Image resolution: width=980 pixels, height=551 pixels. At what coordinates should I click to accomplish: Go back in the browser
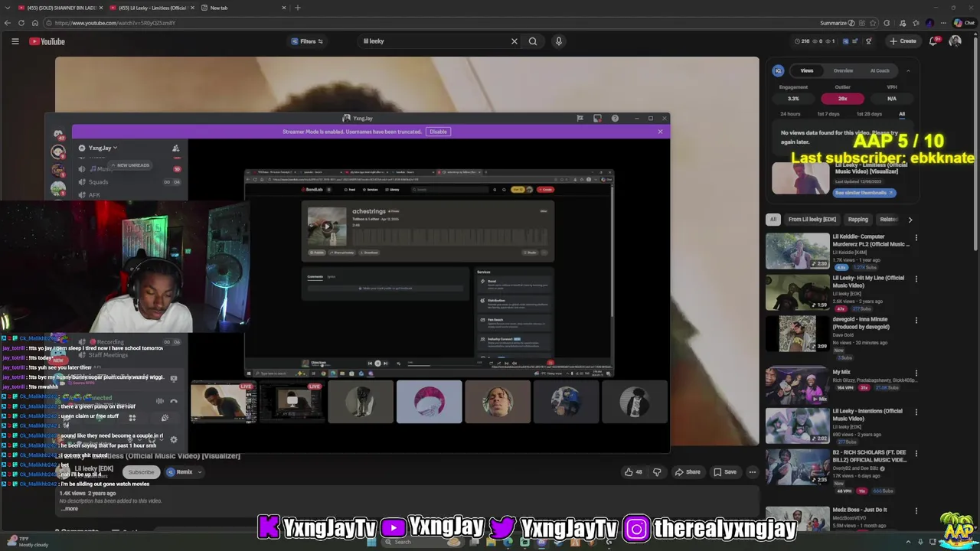8,23
